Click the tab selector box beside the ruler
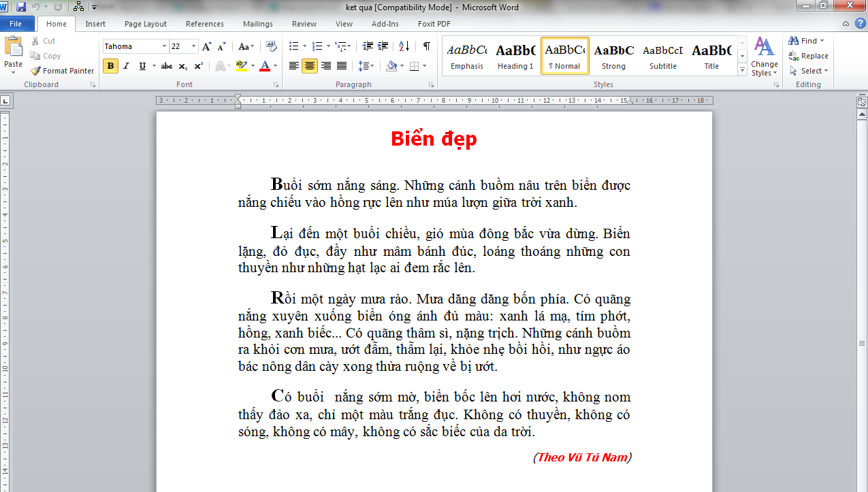Image resolution: width=868 pixels, height=492 pixels. coord(6,101)
